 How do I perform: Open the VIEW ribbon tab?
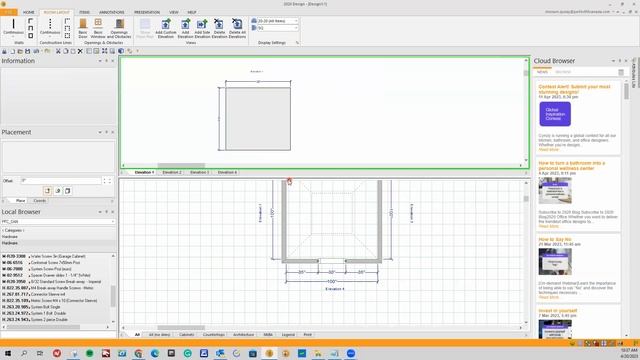click(174, 12)
